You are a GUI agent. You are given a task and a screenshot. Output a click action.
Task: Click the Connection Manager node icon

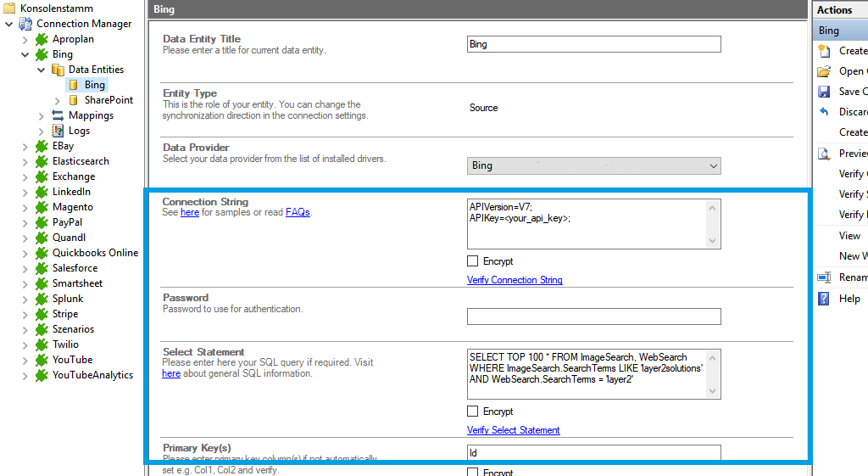click(x=25, y=24)
